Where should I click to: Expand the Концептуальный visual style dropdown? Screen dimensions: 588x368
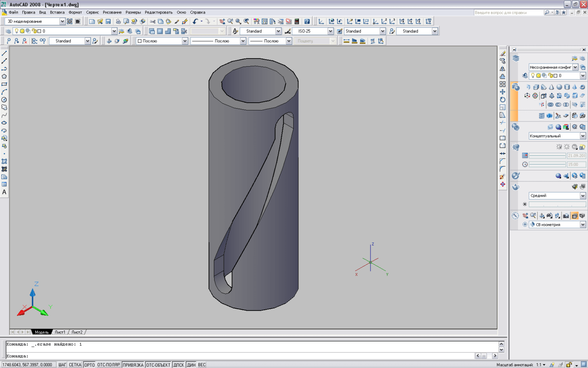click(x=583, y=136)
